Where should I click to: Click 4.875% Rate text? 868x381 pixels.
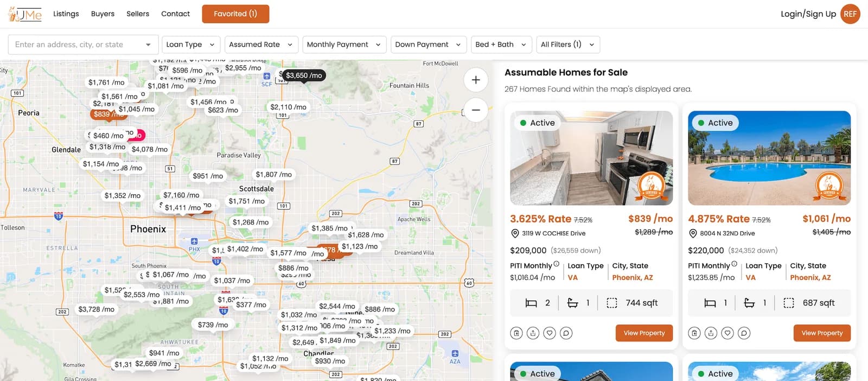pyautogui.click(x=719, y=219)
